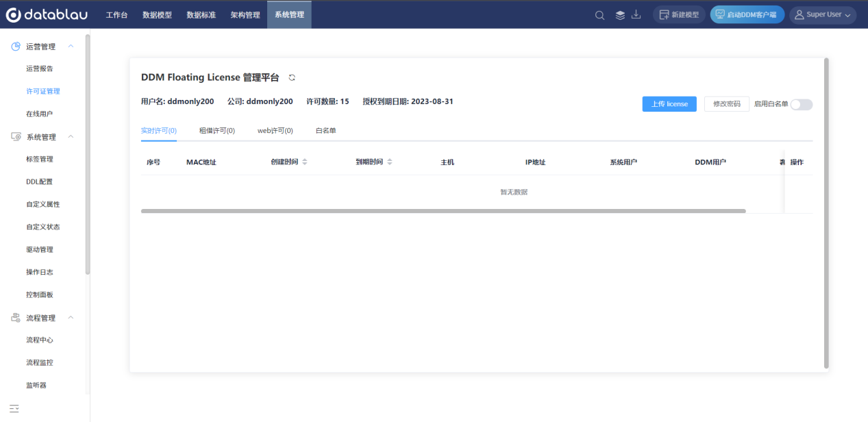Screen dimensions: 868x422
Task: Open 许可证管理 in sidebar
Action: click(43, 91)
